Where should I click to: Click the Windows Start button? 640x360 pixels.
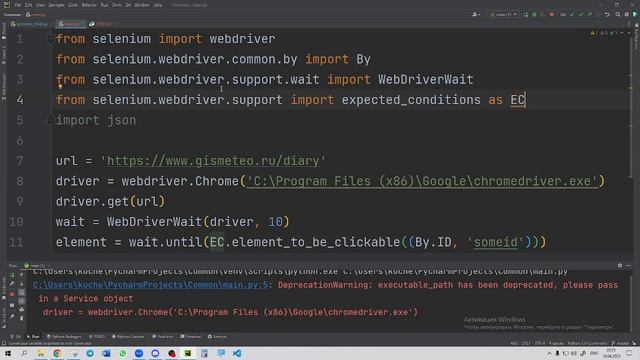click(8, 353)
